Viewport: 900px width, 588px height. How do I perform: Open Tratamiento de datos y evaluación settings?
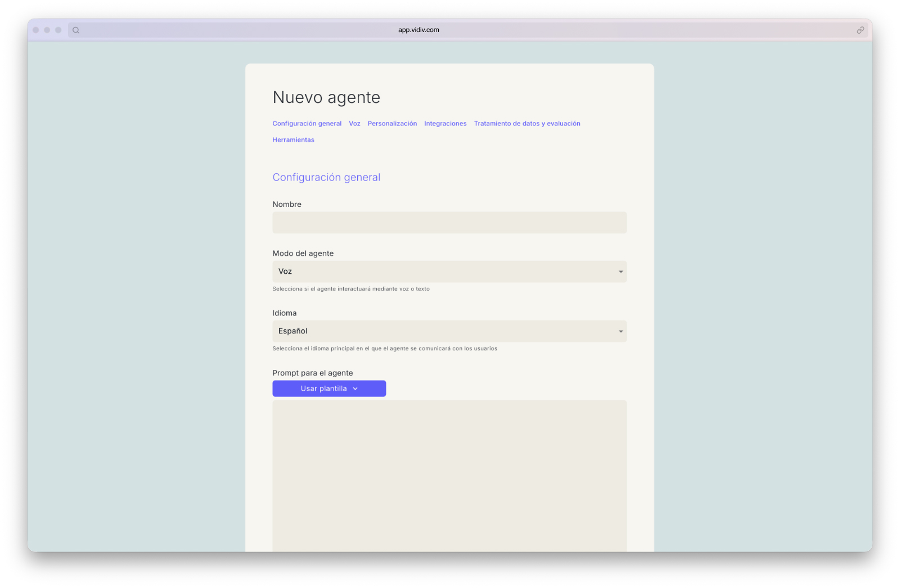(x=526, y=123)
